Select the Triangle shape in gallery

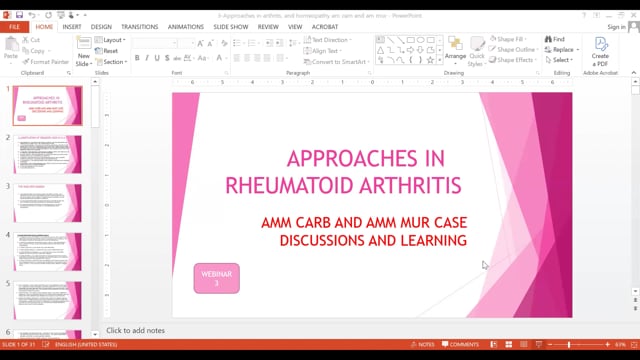(380, 50)
